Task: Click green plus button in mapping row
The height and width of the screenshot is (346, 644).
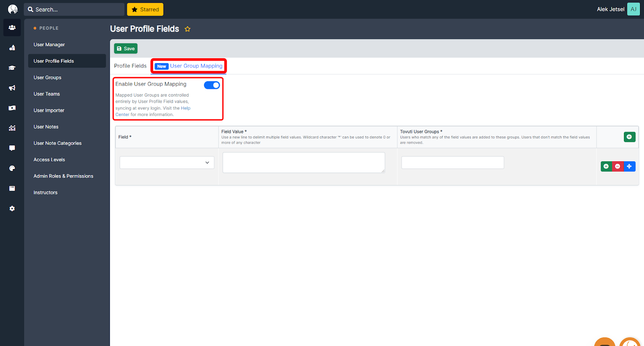Action: [x=606, y=166]
